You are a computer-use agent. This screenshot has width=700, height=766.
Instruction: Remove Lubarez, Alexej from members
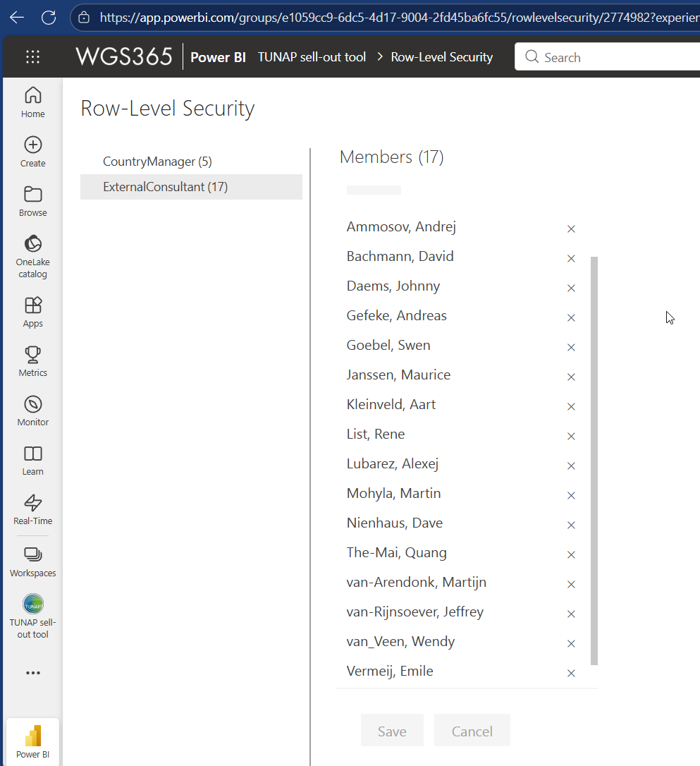571,466
